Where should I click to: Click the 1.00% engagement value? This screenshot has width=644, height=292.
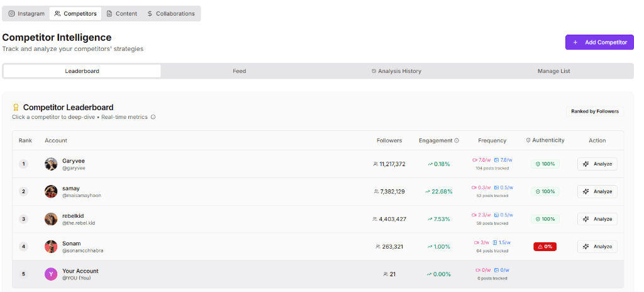[442, 247]
